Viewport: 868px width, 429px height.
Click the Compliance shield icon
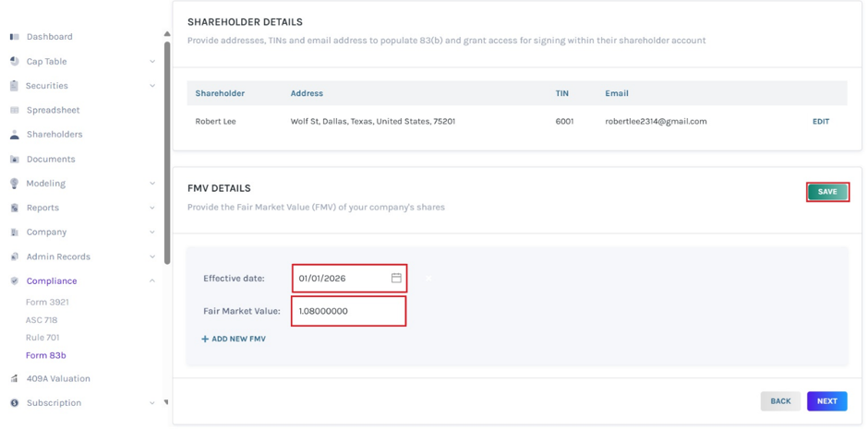(x=15, y=280)
